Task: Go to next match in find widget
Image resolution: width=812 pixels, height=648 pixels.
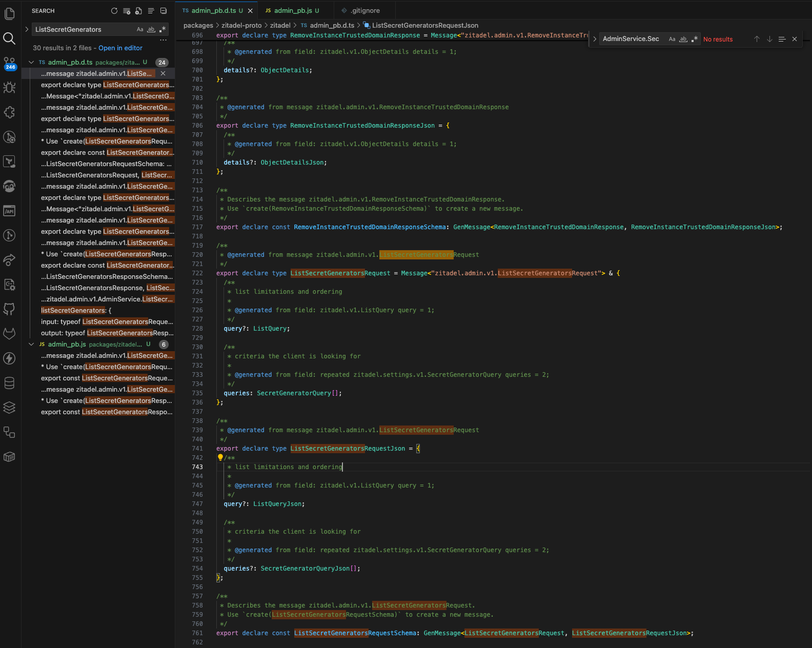Action: tap(769, 39)
